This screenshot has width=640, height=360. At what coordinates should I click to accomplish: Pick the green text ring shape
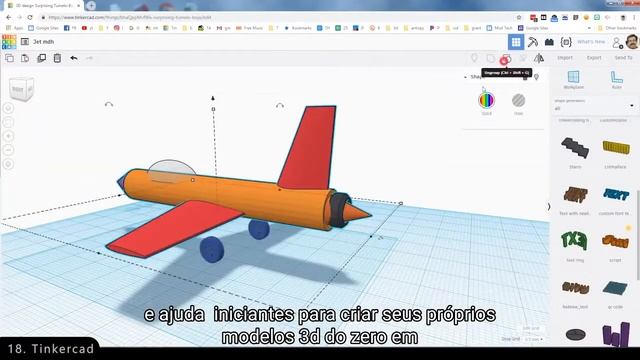575,241
